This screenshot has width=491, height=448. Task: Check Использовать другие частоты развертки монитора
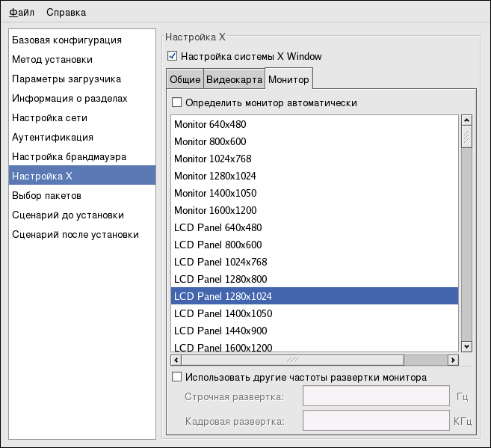[177, 378]
